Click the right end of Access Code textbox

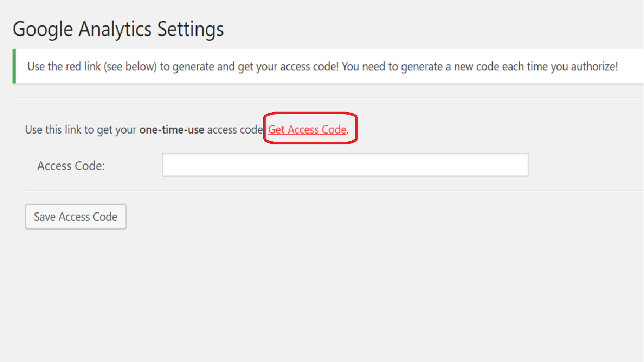[521, 165]
